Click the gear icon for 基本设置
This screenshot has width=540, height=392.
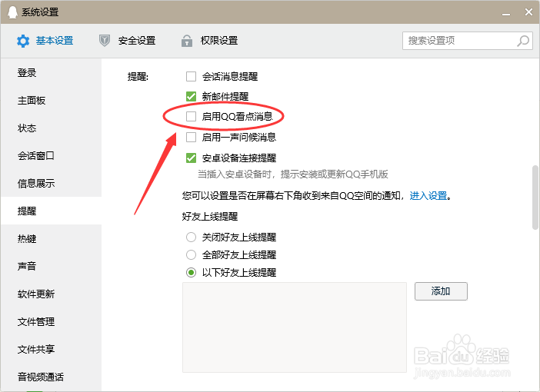click(23, 41)
